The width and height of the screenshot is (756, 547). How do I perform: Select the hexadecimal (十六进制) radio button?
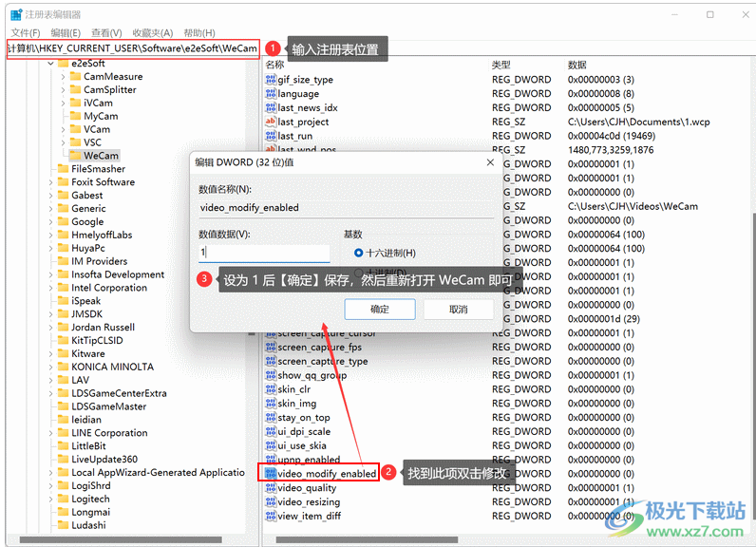(x=358, y=253)
